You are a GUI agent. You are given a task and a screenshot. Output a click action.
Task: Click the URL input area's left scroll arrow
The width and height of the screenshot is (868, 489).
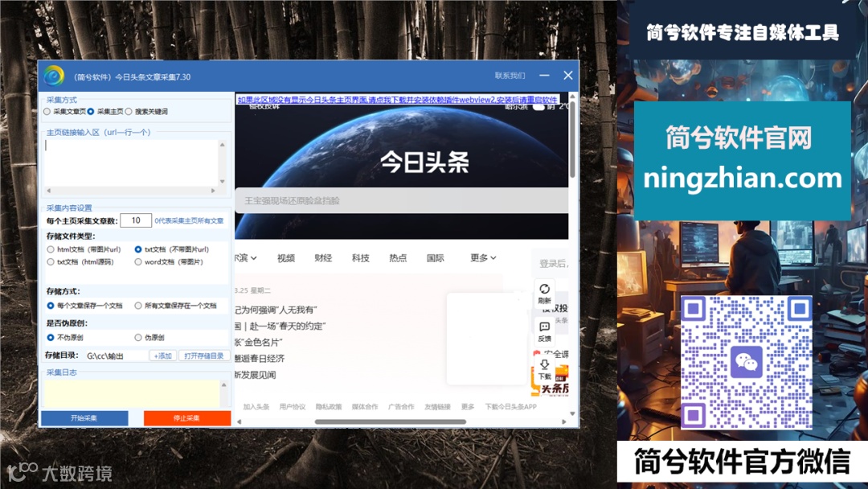point(49,191)
